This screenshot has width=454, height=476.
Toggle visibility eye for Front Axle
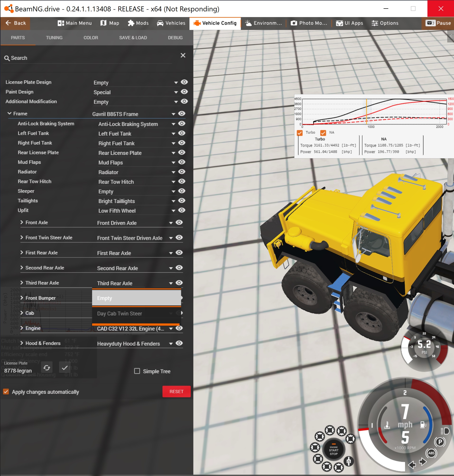tap(179, 222)
